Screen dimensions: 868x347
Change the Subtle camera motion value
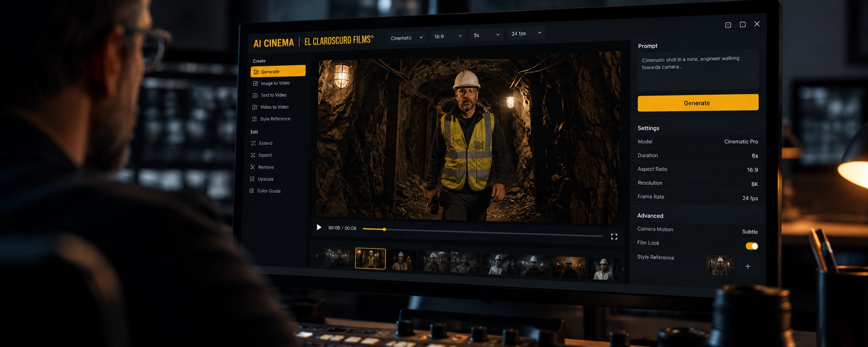(749, 232)
